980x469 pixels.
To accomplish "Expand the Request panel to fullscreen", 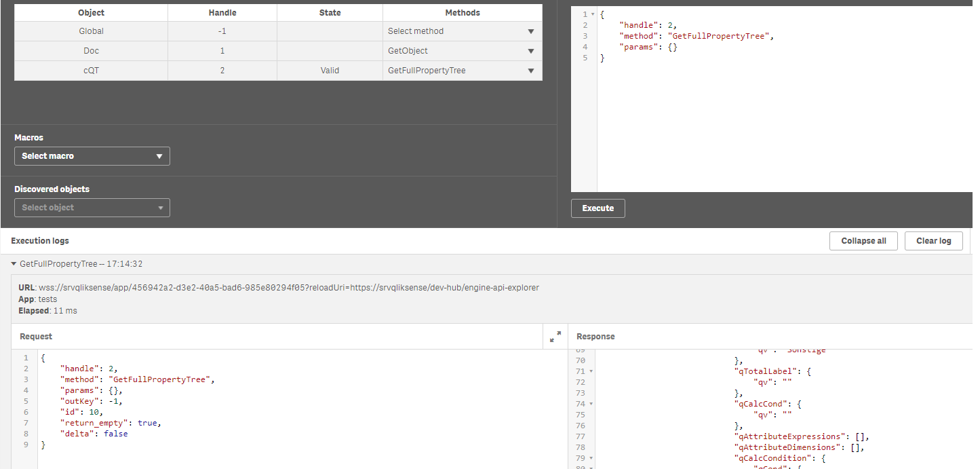I will (x=555, y=336).
